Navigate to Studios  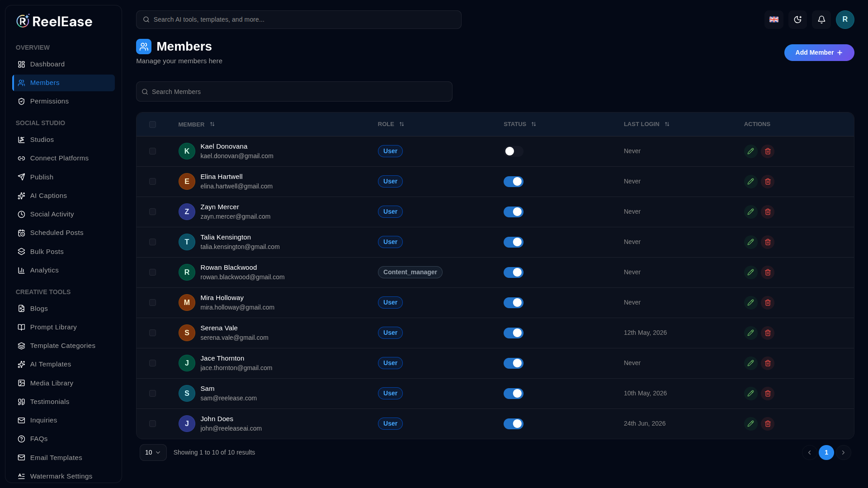click(63, 140)
